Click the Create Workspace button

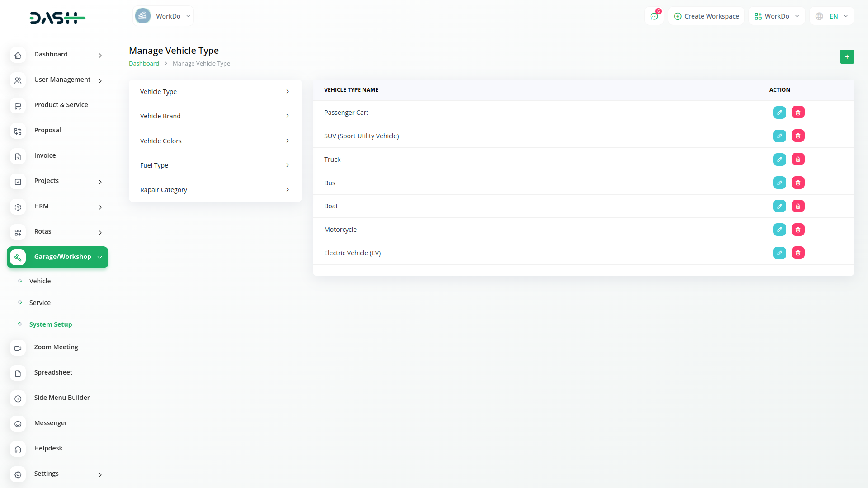click(706, 16)
